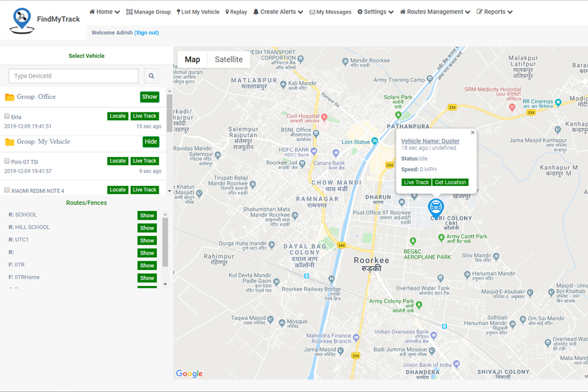
Task: Click the FindMyTrack logo icon
Action: pyautogui.click(x=22, y=19)
